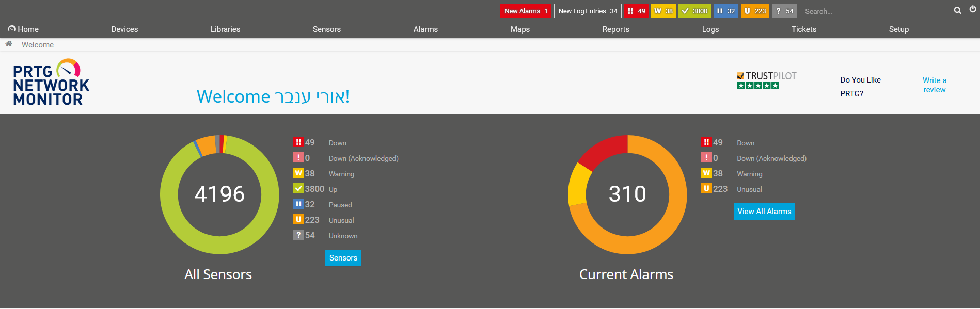
Task: Go to the Setup menu
Action: pos(898,29)
